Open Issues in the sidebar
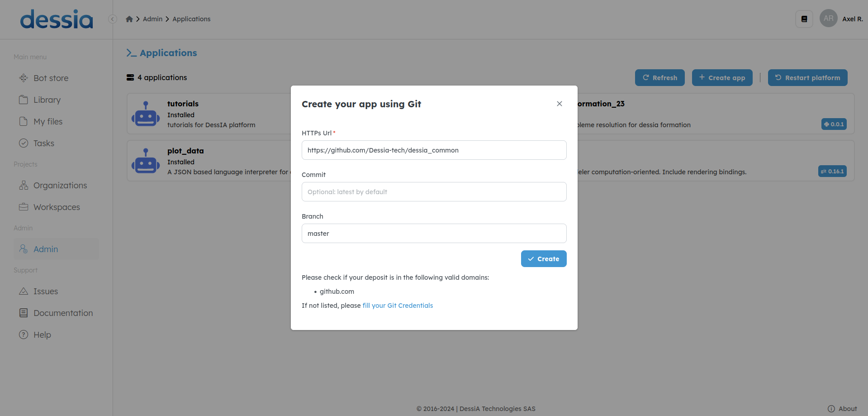The height and width of the screenshot is (416, 868). (x=56, y=292)
